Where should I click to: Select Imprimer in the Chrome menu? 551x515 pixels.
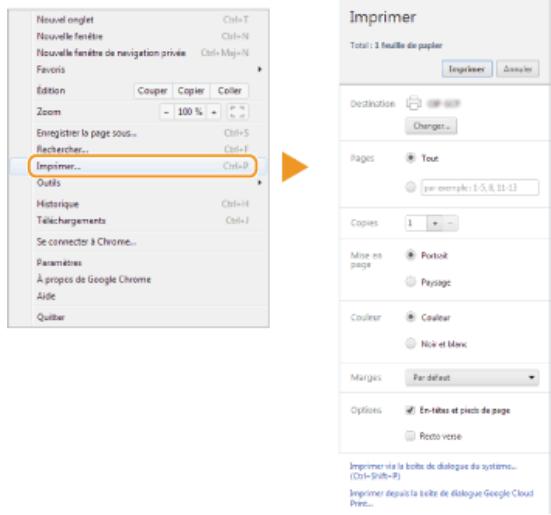(142, 166)
